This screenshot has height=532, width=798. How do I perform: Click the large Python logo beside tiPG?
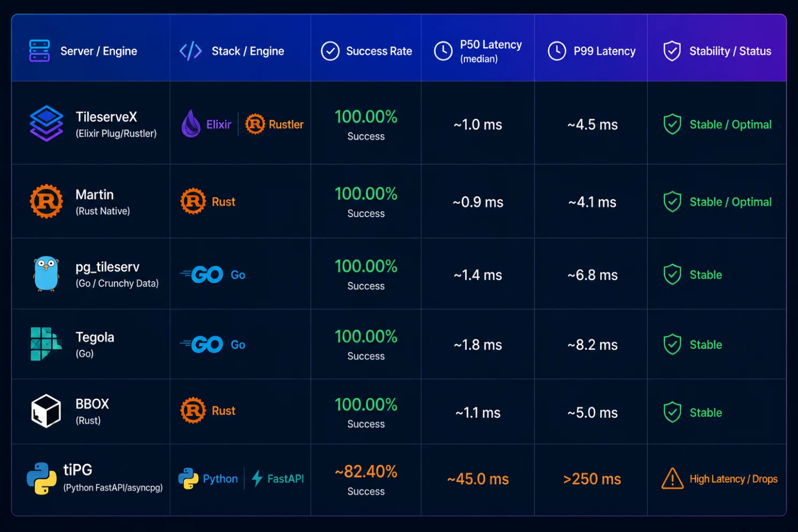coord(42,478)
